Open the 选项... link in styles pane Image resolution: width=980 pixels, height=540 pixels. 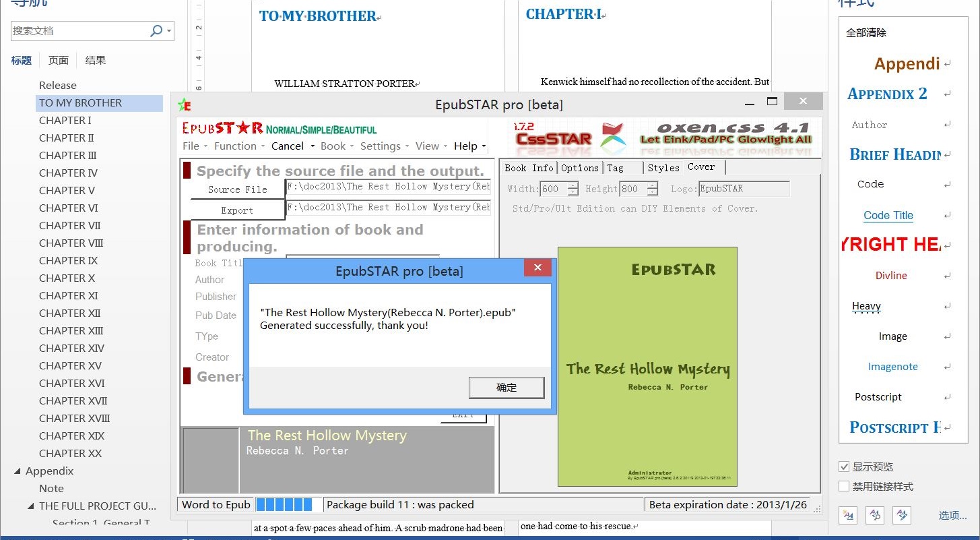953,515
